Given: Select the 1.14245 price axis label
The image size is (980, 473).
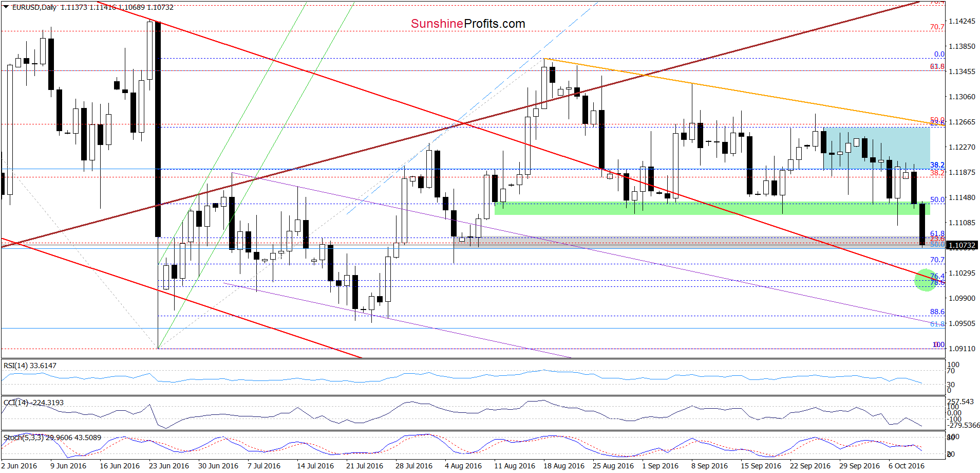Looking at the screenshot, I should coord(962,21).
